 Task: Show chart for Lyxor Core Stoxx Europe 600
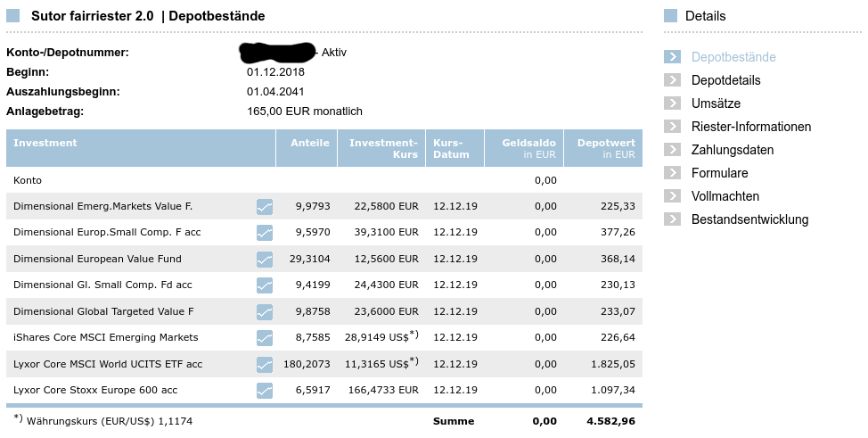tap(265, 391)
